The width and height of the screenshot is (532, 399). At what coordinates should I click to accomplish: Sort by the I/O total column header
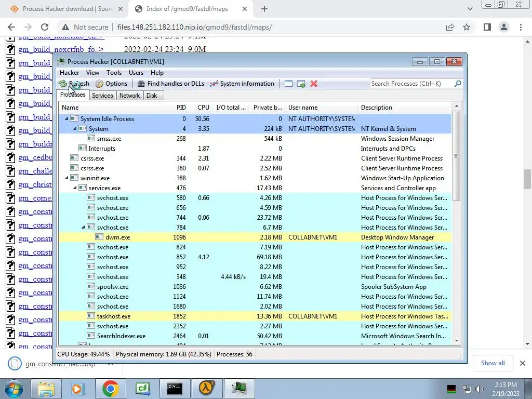click(x=231, y=107)
